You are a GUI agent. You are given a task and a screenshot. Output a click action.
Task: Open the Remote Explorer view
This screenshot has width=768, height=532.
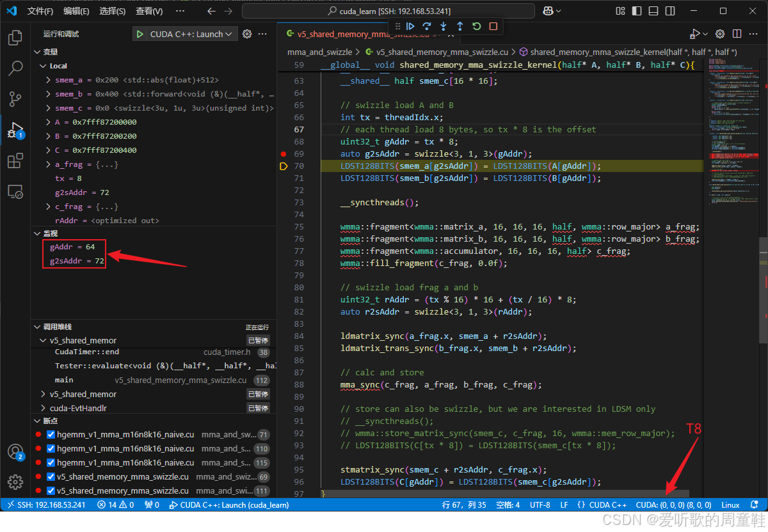pos(15,191)
